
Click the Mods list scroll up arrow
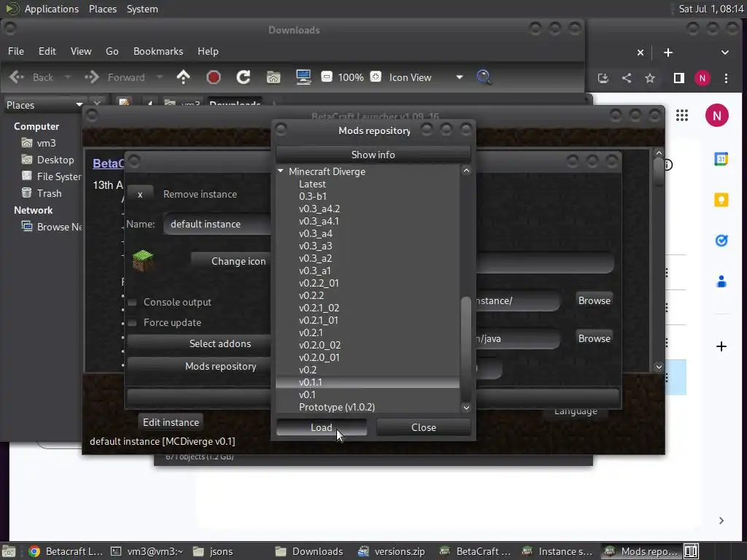(466, 171)
